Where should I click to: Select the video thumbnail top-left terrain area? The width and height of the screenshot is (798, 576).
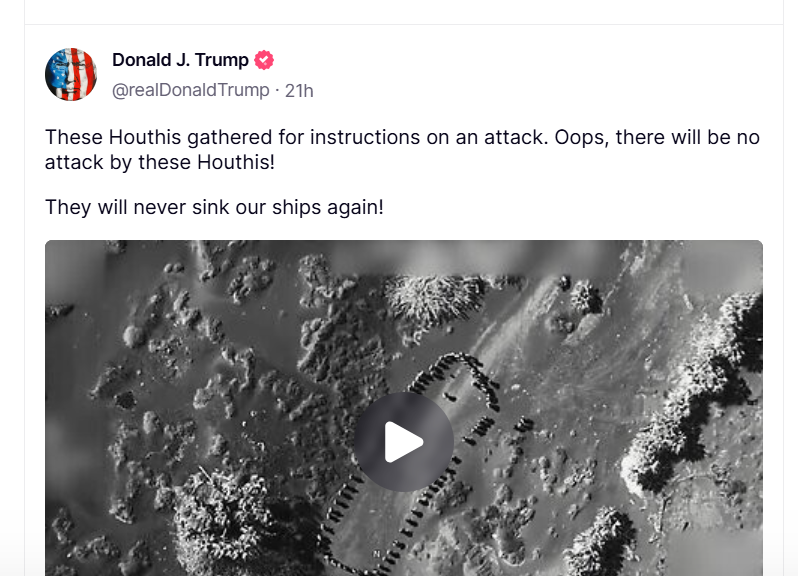tap(153, 315)
